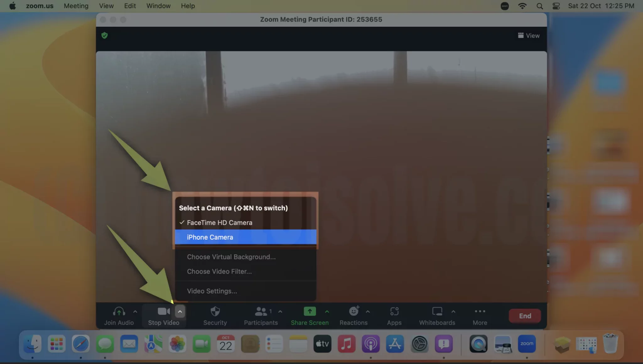Open the Trash in the Dock

click(610, 344)
